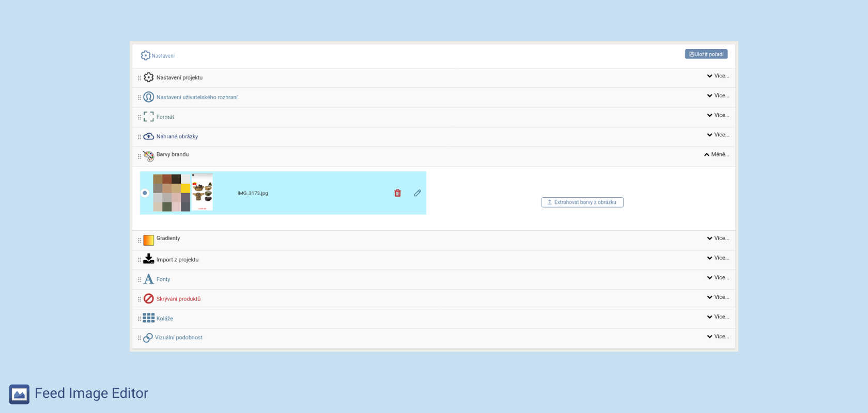
Task: Click the Gradienty orange gradient icon
Action: (x=149, y=240)
